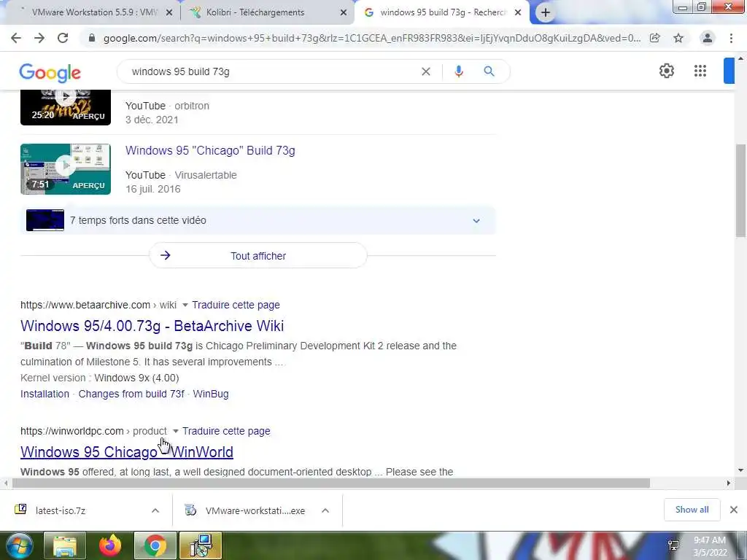This screenshot has height=560, width=747.
Task: Play the 7:51 Chicago Build 73g thumbnail
Action: 66,169
